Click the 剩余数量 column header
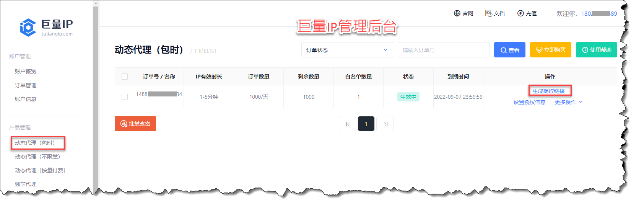 click(309, 77)
